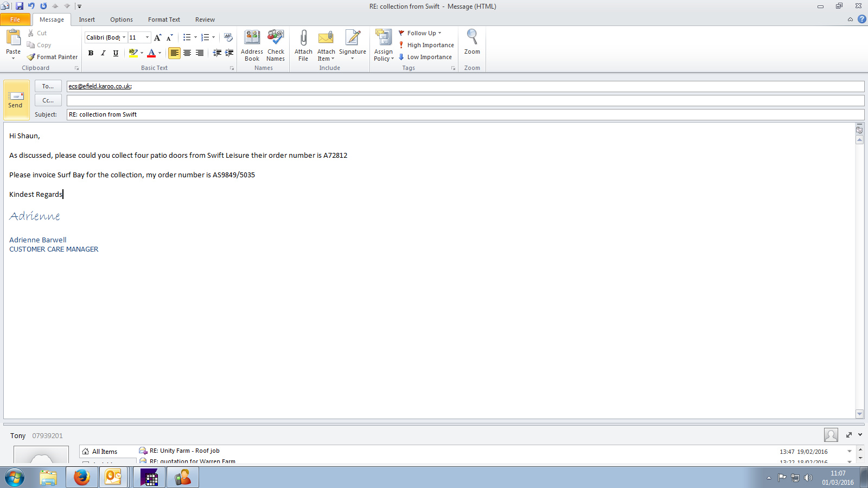Select the Message ribbon tab
Image resolution: width=868 pixels, height=488 pixels.
52,20
